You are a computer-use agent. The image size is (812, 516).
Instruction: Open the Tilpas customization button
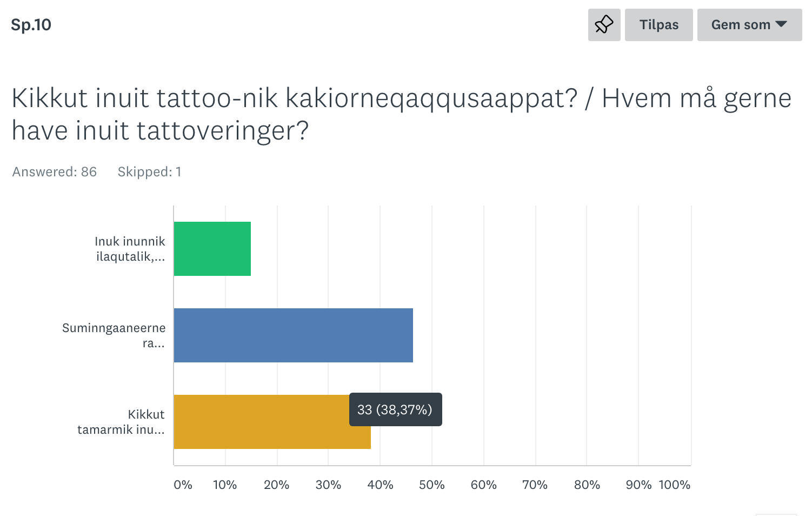click(x=658, y=25)
